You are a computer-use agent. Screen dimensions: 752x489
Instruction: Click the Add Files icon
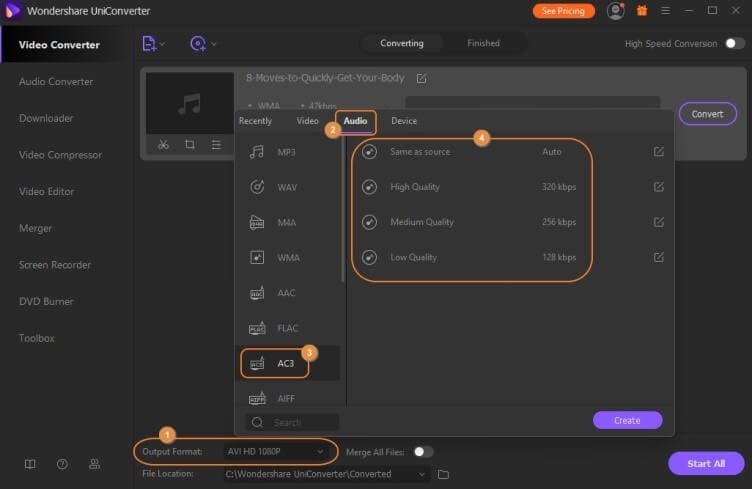click(x=149, y=44)
